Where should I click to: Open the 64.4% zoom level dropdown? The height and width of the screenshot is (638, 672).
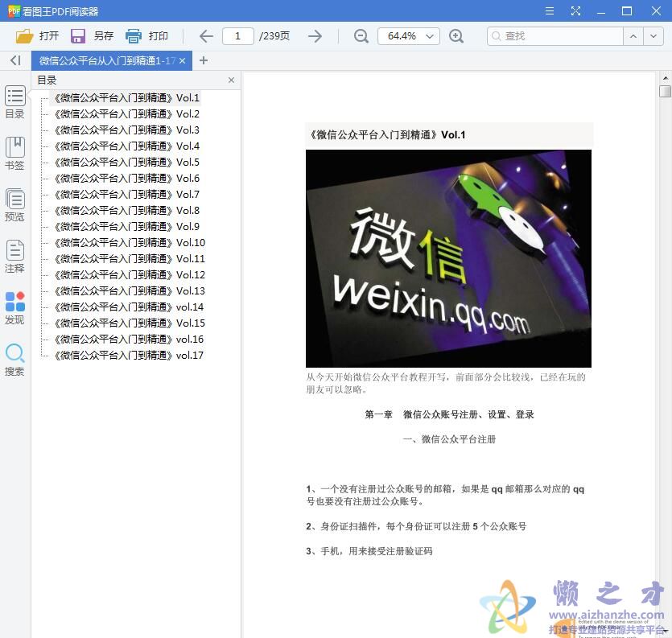(x=409, y=36)
